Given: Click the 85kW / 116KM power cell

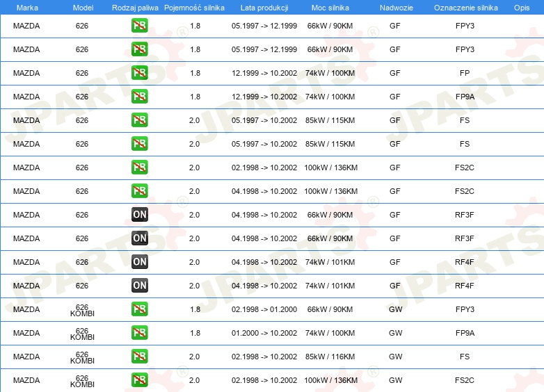Looking at the screenshot, I should click(330, 357).
